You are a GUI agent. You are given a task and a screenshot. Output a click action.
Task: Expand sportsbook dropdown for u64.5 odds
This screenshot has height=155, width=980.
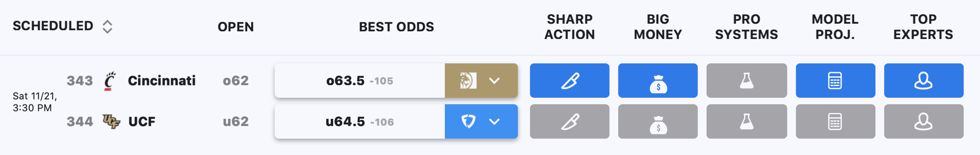[x=494, y=121]
